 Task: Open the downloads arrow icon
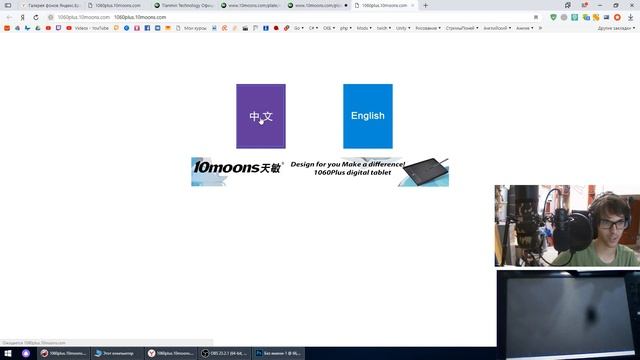[x=631, y=17]
